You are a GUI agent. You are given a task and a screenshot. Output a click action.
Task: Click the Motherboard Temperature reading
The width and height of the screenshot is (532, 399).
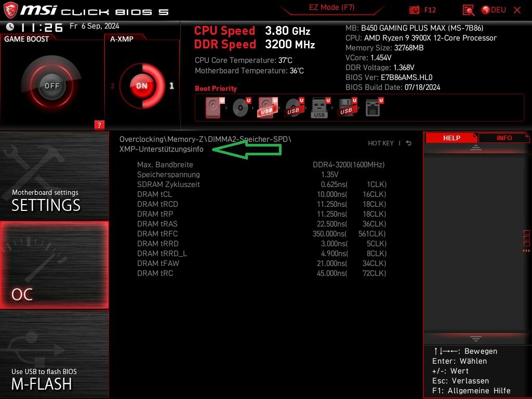[249, 71]
